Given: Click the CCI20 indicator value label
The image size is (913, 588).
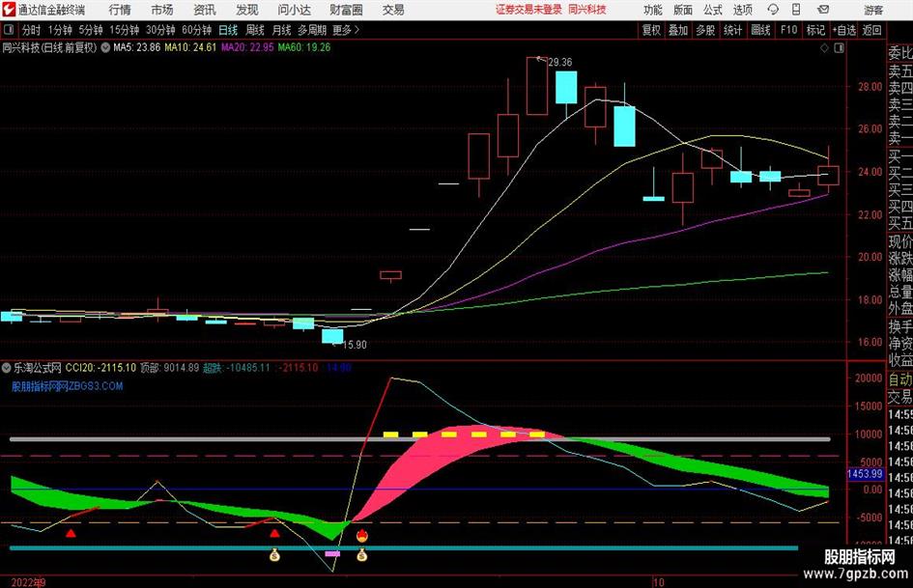Looking at the screenshot, I should pyautogui.click(x=100, y=368).
